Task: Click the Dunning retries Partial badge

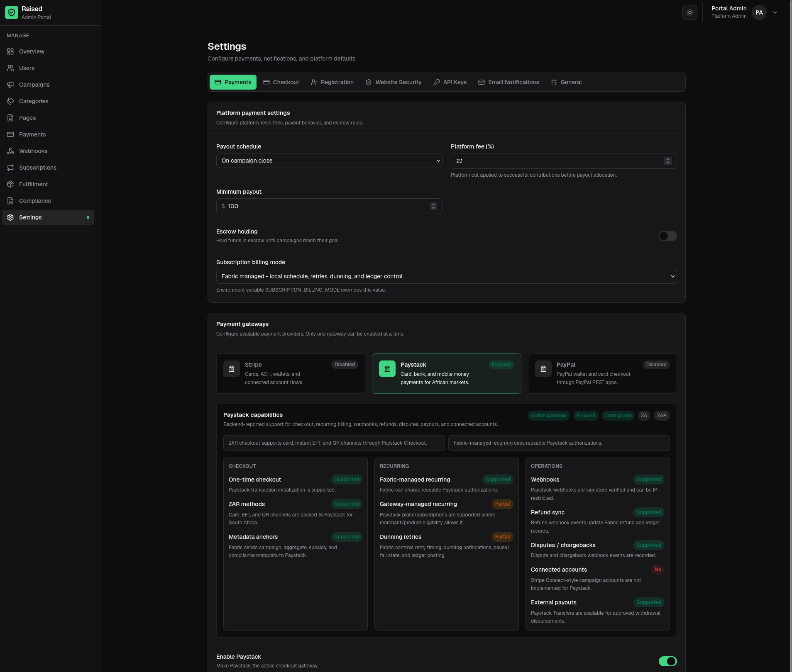Action: [x=502, y=537]
